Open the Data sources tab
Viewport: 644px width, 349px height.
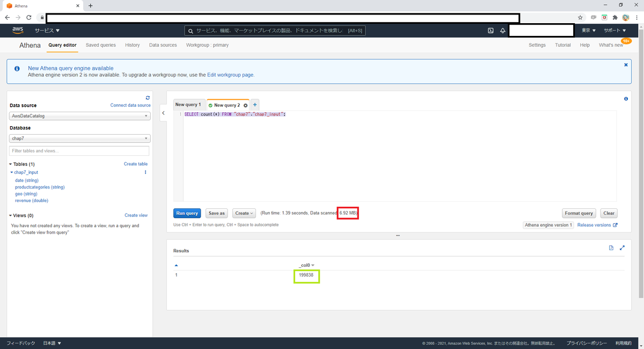point(163,45)
